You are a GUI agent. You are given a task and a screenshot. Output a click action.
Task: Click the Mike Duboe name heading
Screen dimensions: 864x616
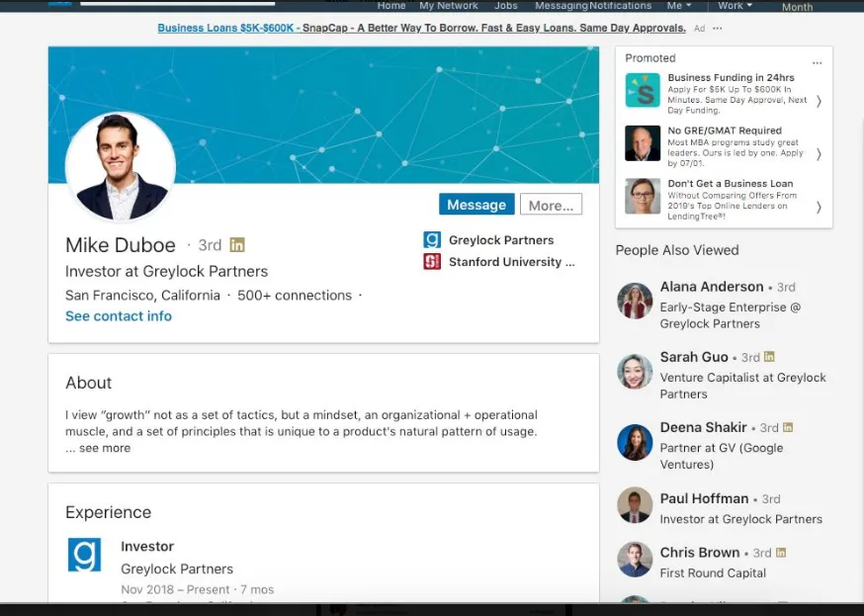pyautogui.click(x=121, y=245)
